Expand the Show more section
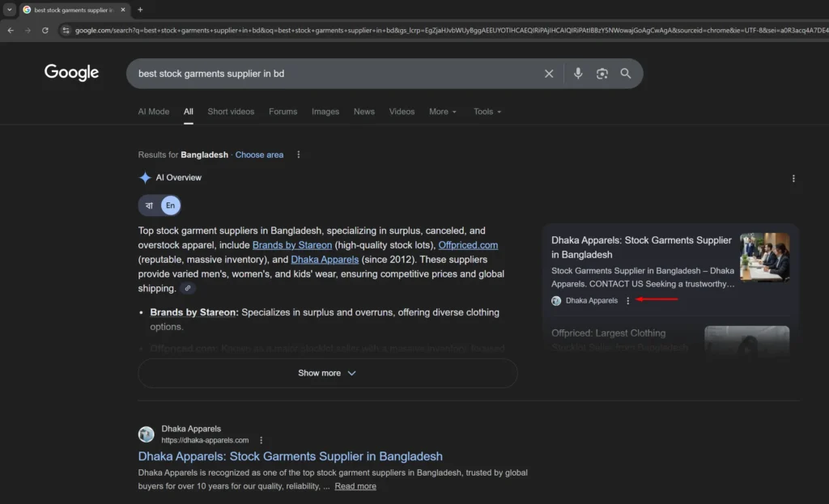This screenshot has width=829, height=504. click(x=327, y=373)
